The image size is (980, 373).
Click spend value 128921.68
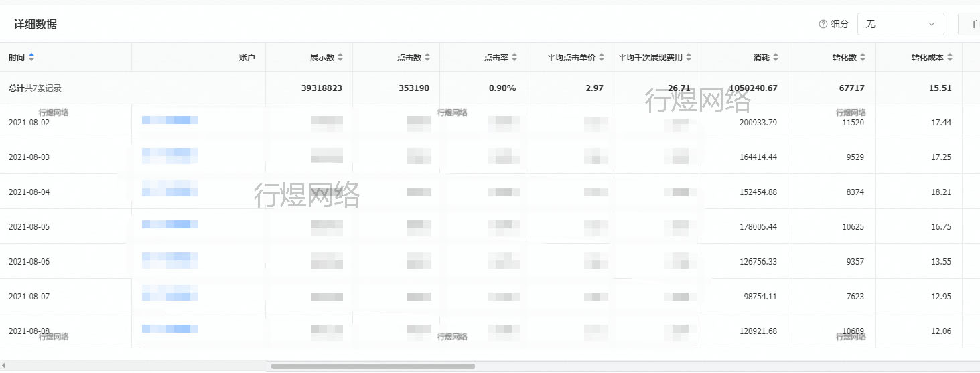click(x=758, y=331)
